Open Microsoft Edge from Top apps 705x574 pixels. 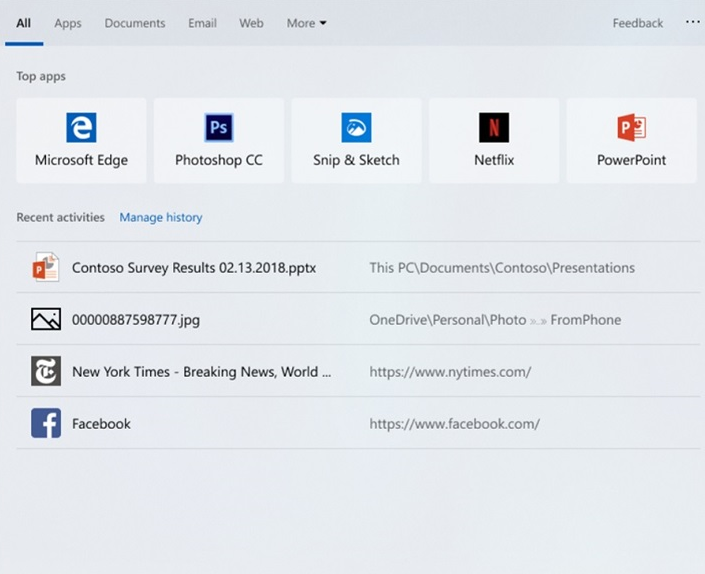(81, 140)
